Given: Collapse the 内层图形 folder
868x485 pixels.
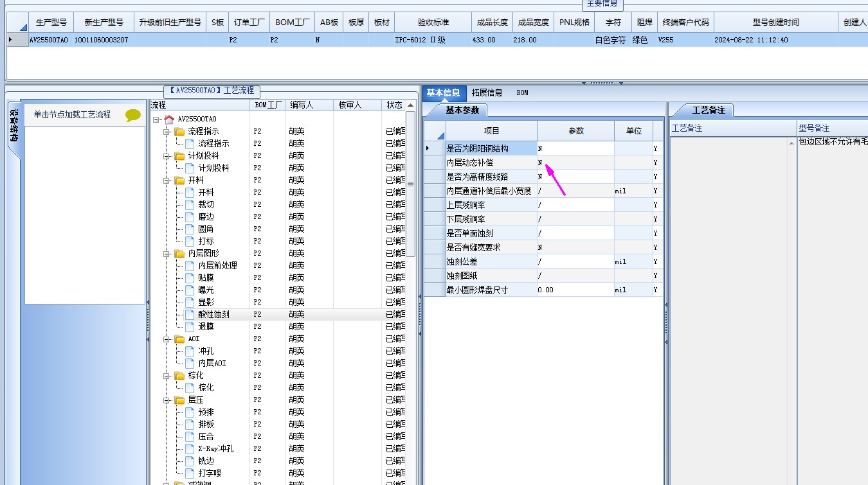Looking at the screenshot, I should click(167, 254).
